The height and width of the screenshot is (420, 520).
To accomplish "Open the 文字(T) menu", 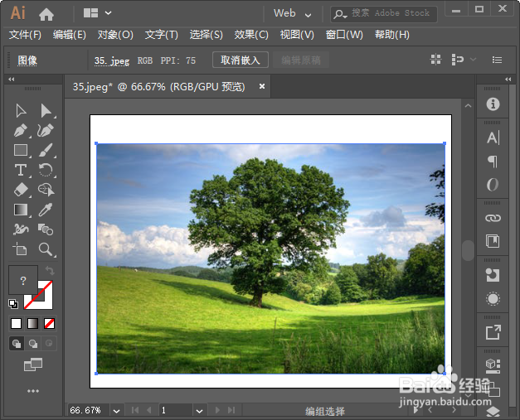I will [162, 35].
